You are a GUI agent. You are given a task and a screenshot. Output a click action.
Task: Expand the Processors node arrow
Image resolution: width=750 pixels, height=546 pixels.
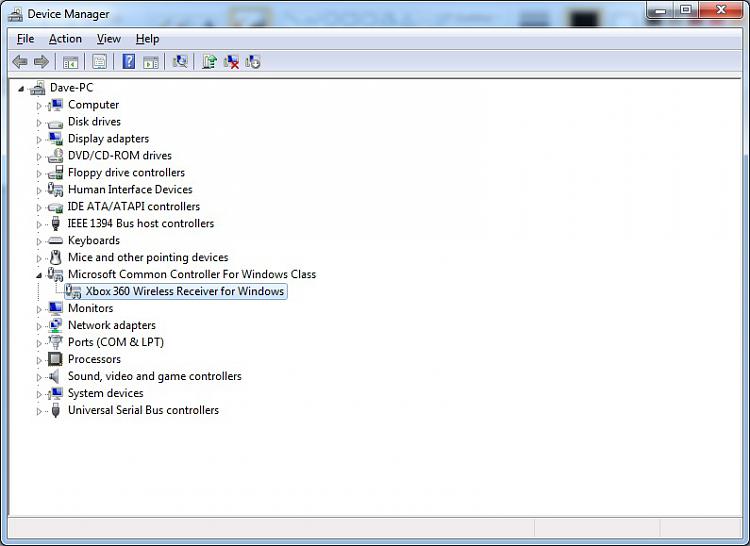39,360
